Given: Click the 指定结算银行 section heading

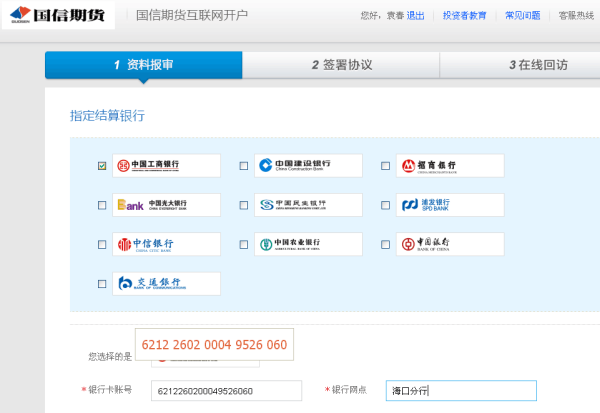Looking at the screenshot, I should (107, 116).
